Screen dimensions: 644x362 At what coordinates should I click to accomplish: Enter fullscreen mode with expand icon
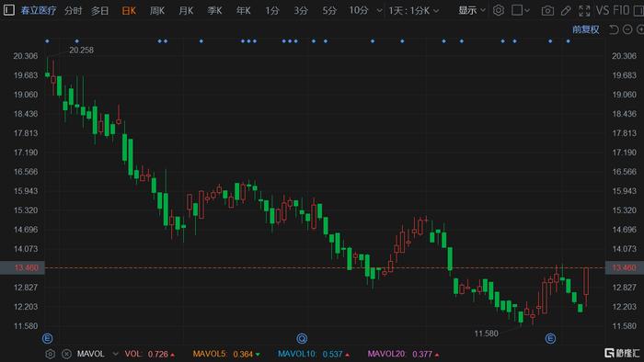click(584, 11)
